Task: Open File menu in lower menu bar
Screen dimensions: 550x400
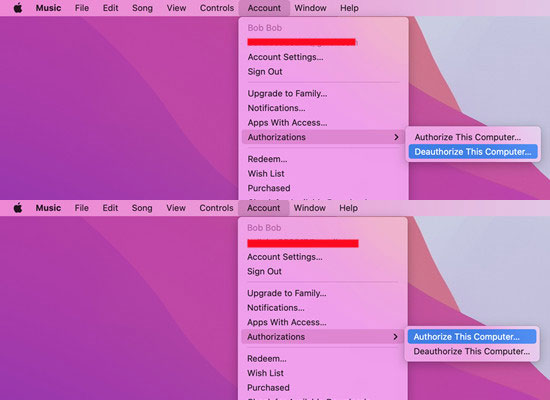Action: pos(81,208)
